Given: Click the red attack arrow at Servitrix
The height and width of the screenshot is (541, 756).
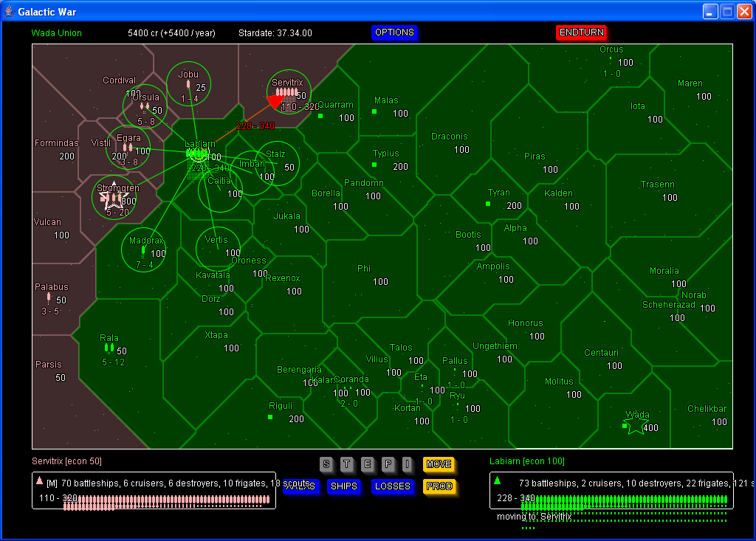Looking at the screenshot, I should point(276,102).
